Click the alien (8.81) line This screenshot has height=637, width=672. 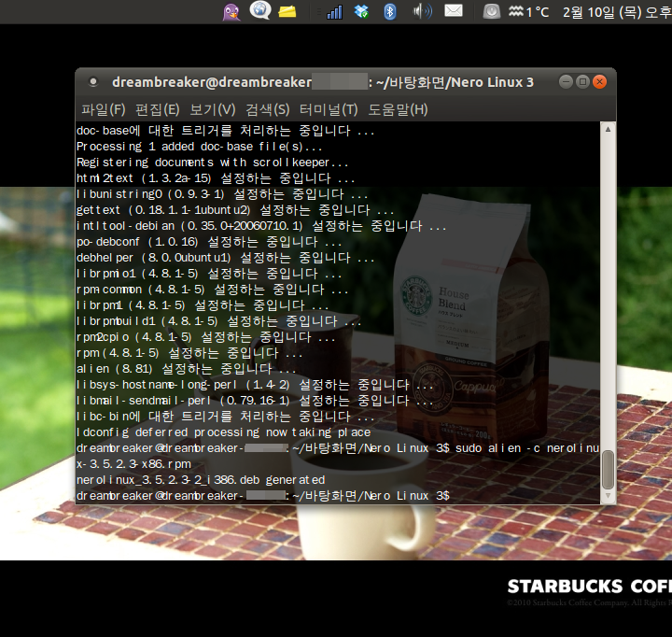point(187,369)
